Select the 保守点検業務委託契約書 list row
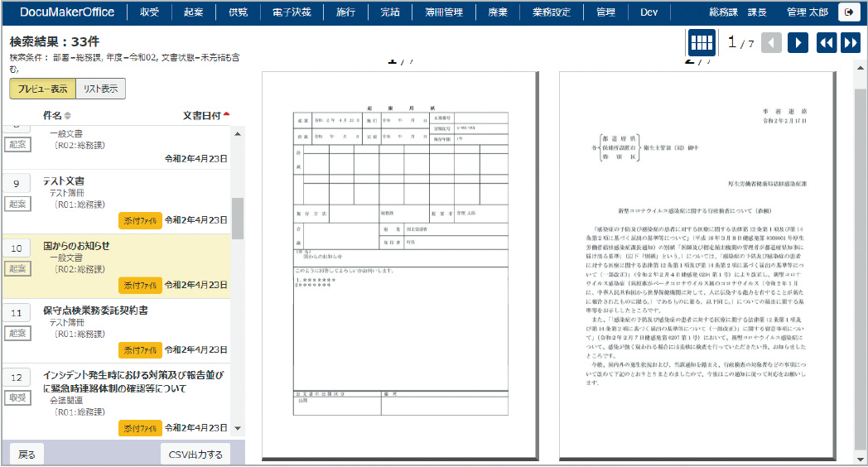 click(116, 331)
